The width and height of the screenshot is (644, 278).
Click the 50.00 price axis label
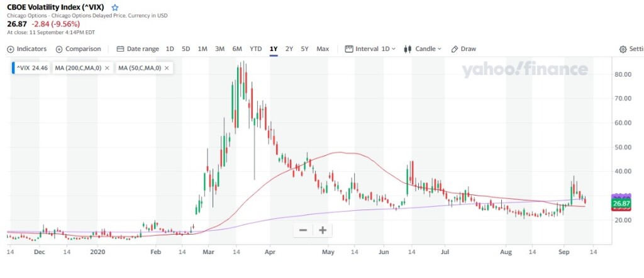623,147
